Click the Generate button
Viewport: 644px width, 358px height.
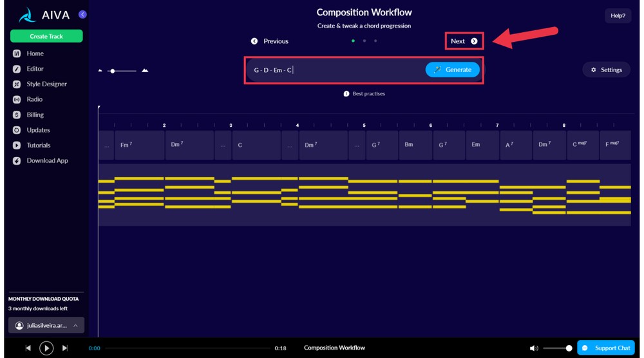pos(452,70)
